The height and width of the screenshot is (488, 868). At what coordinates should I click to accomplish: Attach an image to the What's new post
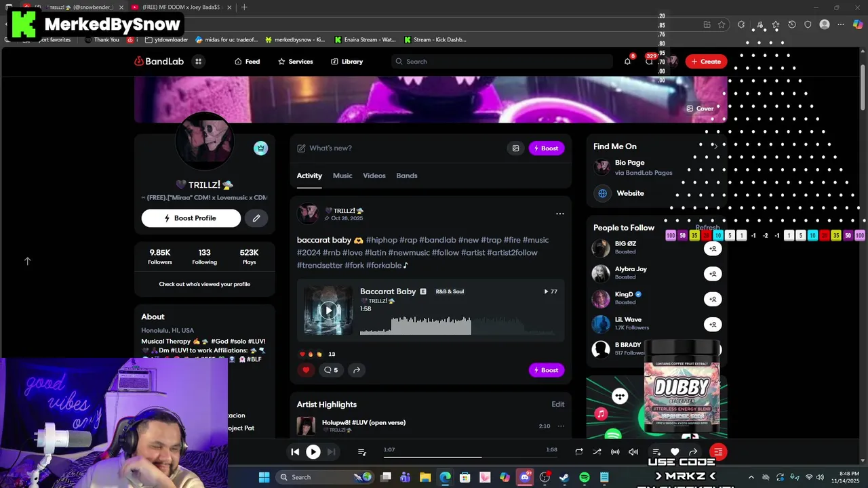(515, 148)
